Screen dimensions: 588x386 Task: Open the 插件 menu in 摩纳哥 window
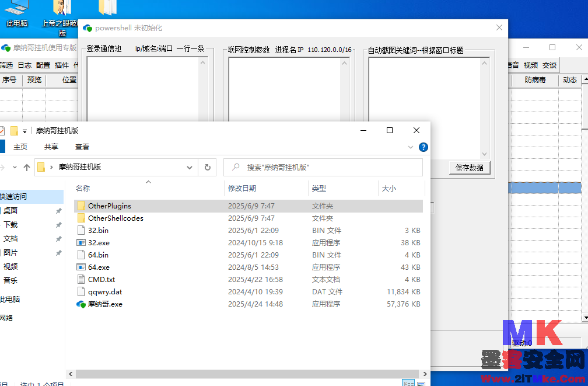(x=62, y=65)
